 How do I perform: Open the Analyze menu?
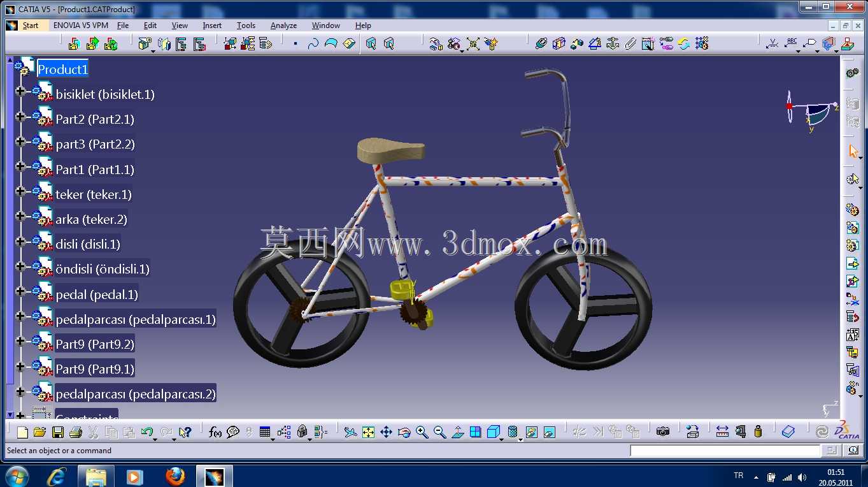(283, 25)
